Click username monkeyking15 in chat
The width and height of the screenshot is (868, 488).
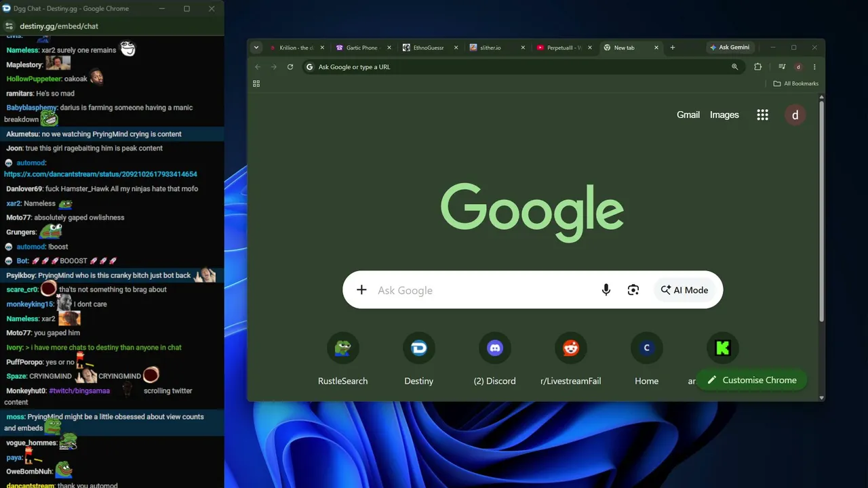click(x=30, y=304)
